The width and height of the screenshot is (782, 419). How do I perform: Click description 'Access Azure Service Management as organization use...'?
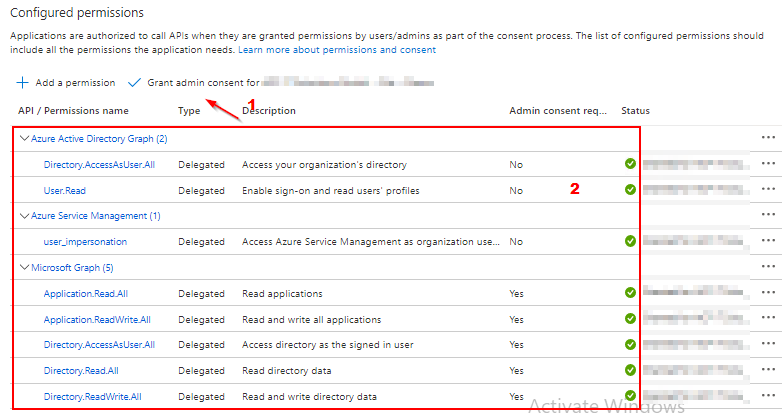[x=371, y=242]
